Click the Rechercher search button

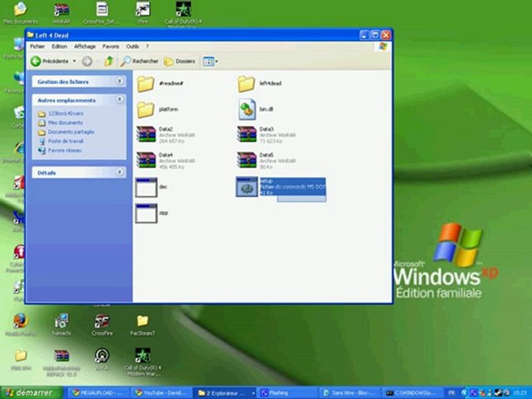[x=140, y=61]
